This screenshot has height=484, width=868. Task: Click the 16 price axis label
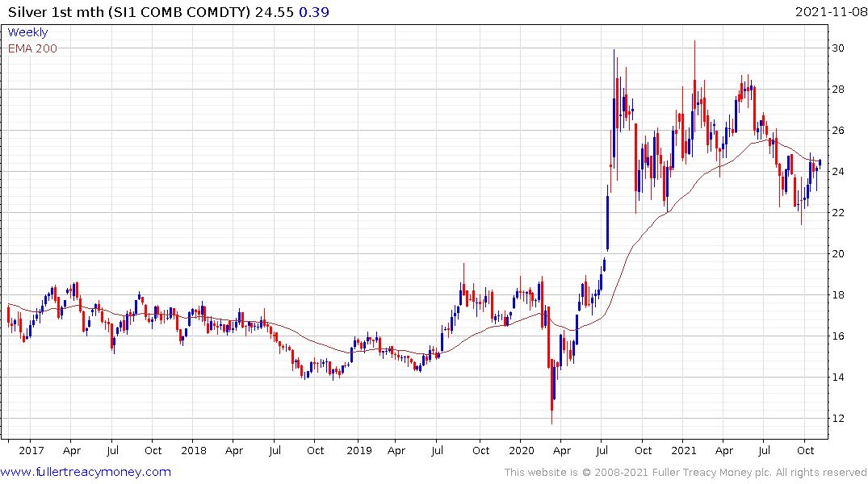pos(838,336)
